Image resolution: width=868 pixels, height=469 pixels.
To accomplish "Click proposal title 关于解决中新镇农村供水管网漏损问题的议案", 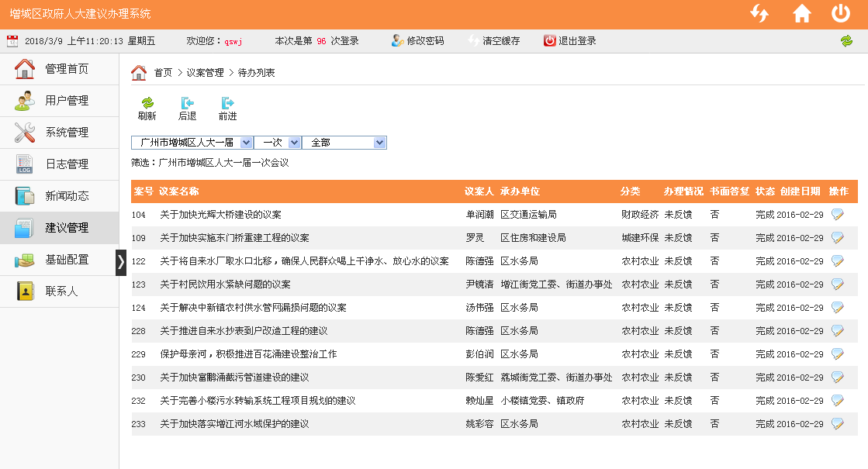I will [254, 308].
